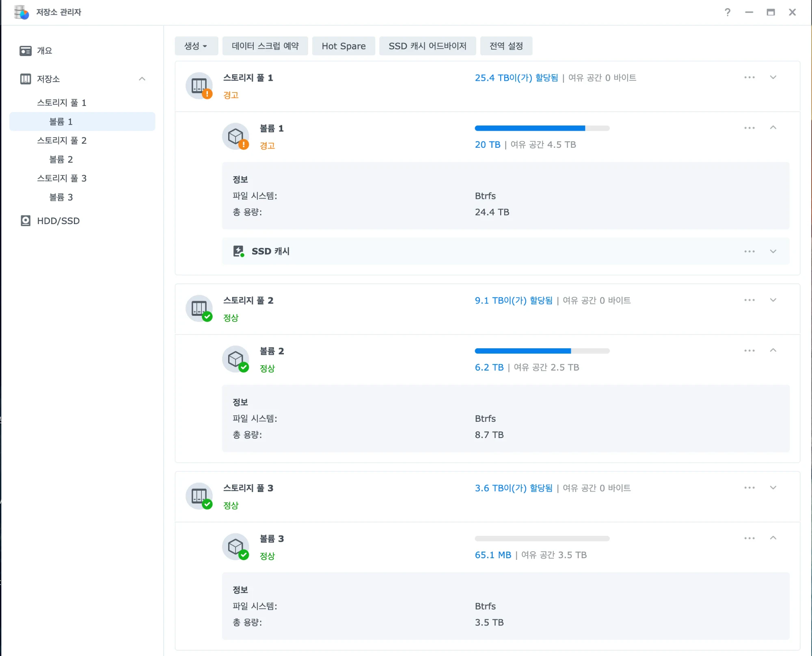Click the SSD 캐시 icon
Image resolution: width=812 pixels, height=656 pixels.
pyautogui.click(x=239, y=251)
